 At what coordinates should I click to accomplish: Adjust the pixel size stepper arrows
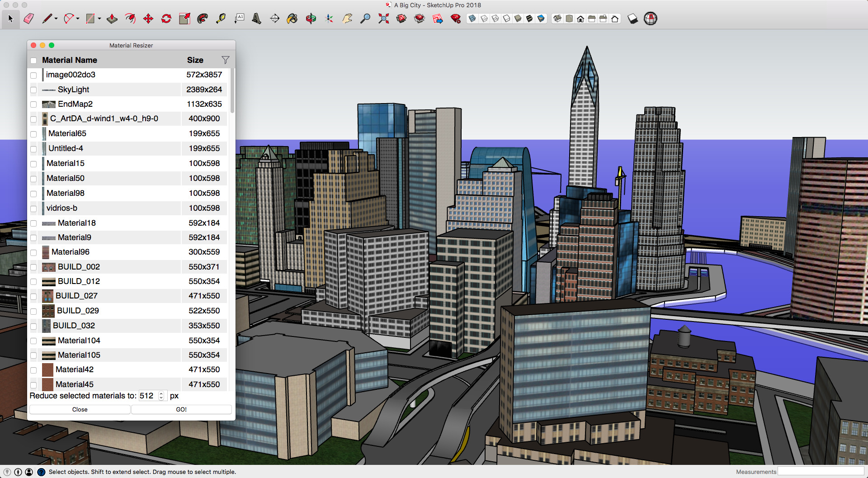(x=161, y=396)
